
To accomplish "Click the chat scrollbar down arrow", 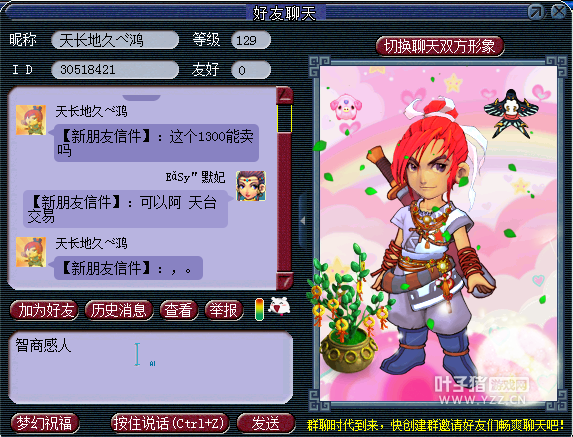I will [x=285, y=281].
